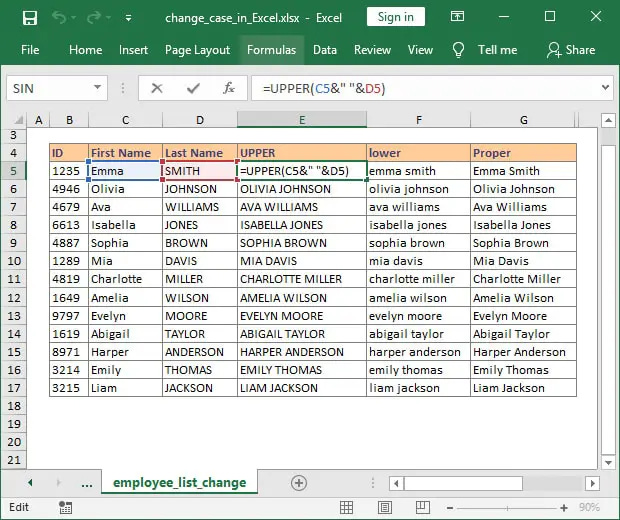Click the cell with SMITH
Screen dimensions: 620x520
[200, 171]
